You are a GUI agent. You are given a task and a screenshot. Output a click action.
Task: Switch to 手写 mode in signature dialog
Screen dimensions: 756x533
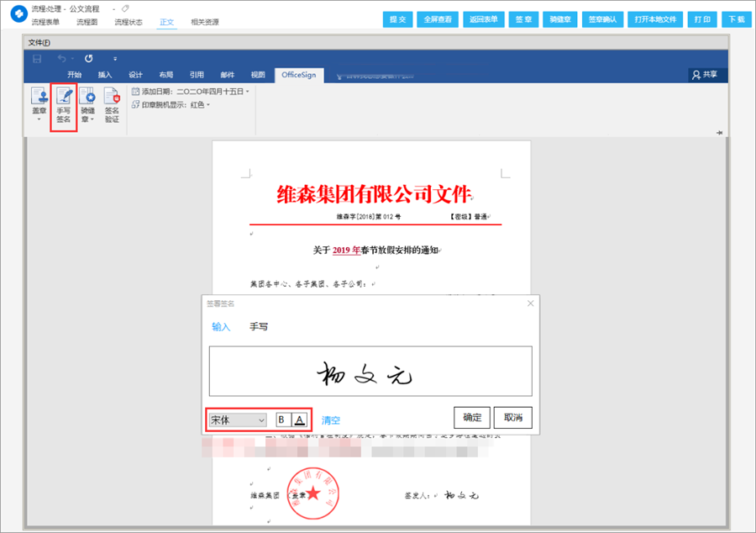[259, 326]
